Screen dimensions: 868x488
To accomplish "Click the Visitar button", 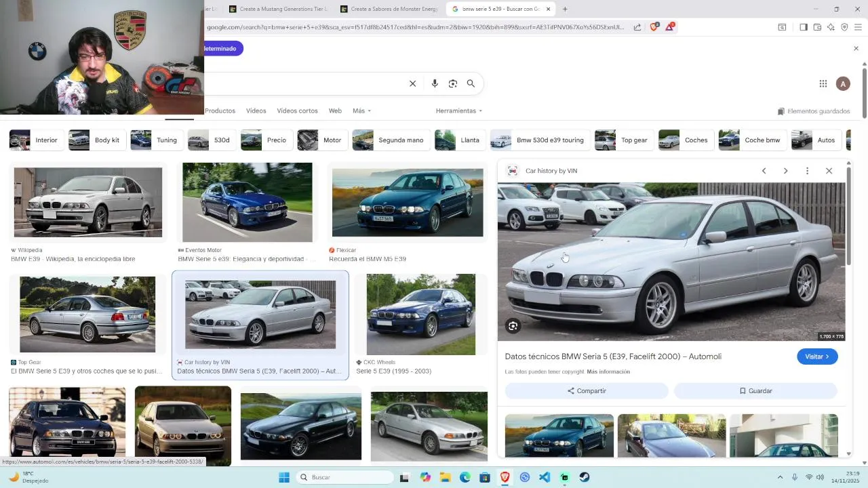I will (817, 357).
